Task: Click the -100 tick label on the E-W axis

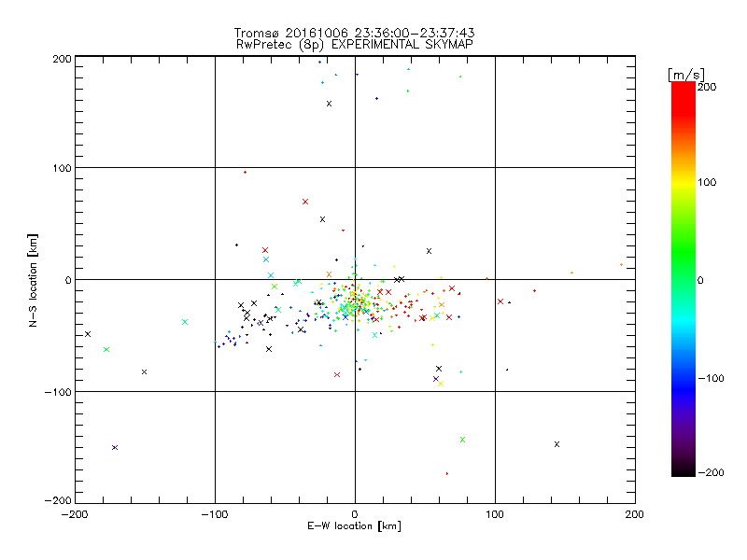Action: click(215, 513)
